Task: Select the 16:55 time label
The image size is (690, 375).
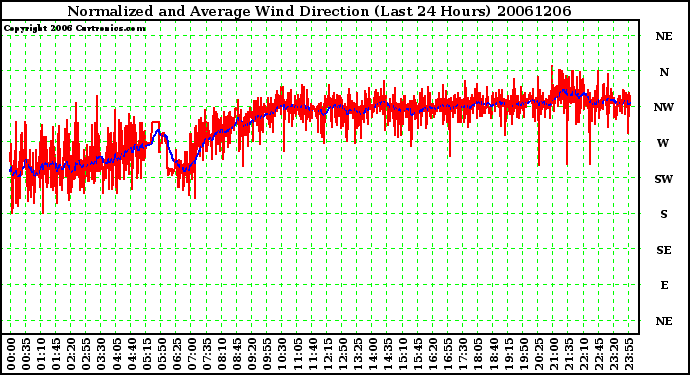Action: (x=448, y=354)
